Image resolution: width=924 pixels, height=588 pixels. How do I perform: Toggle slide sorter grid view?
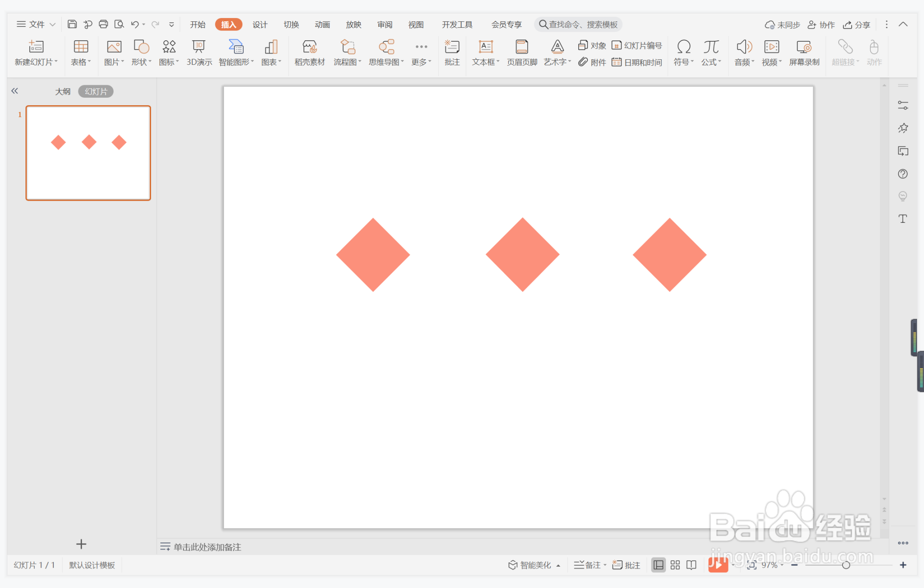tap(675, 565)
